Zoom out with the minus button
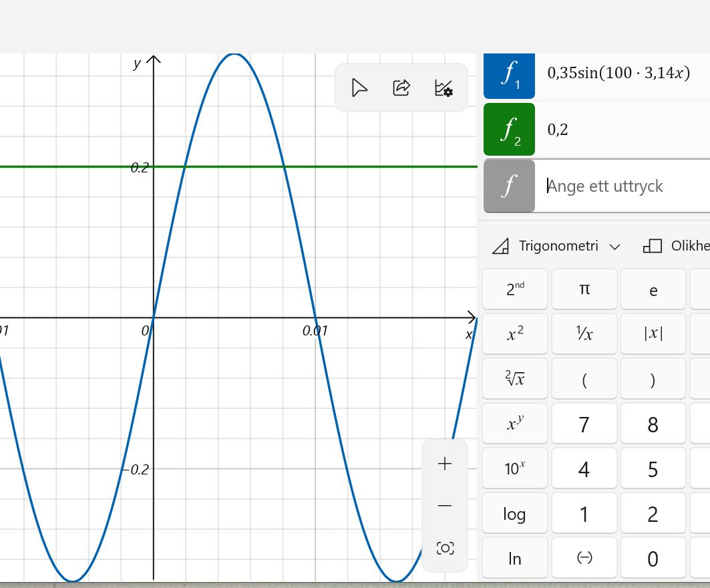710x588 pixels. [445, 506]
